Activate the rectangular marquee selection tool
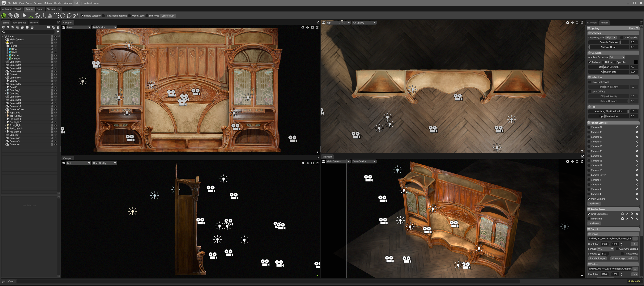 click(56, 16)
